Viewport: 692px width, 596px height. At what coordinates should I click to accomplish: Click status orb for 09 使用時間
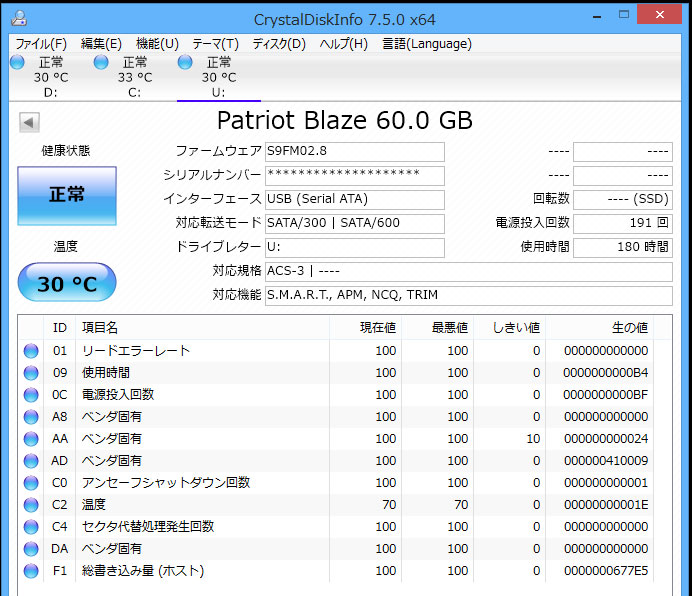[x=31, y=373]
